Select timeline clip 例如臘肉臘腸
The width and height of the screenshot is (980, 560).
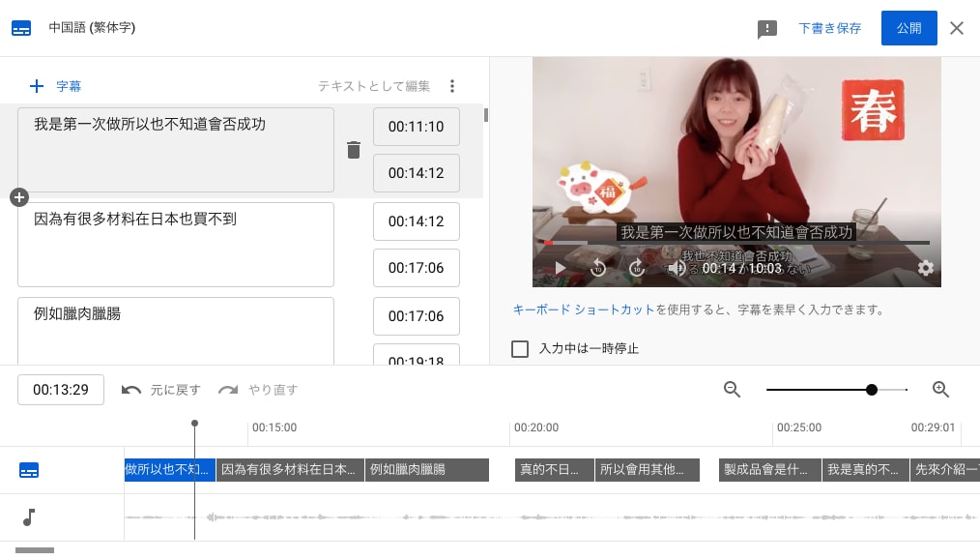pyautogui.click(x=427, y=470)
